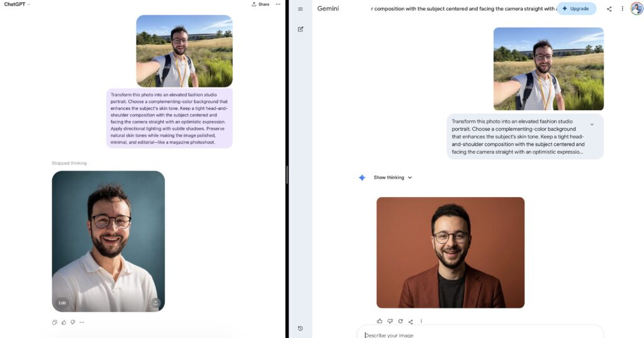Viewport: 644px width, 338px height.
Task: Download the ChatGPT generated portrait
Action: (155, 303)
